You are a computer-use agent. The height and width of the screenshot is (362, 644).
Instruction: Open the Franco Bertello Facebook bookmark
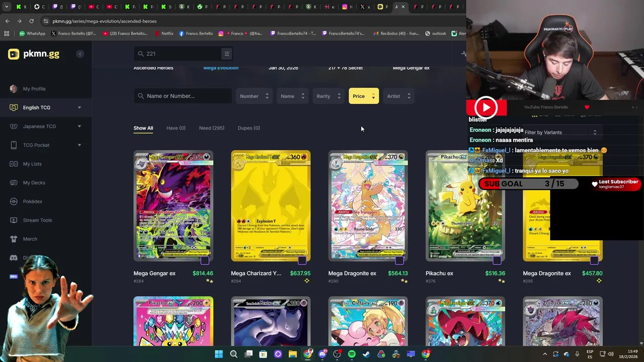[x=196, y=34]
